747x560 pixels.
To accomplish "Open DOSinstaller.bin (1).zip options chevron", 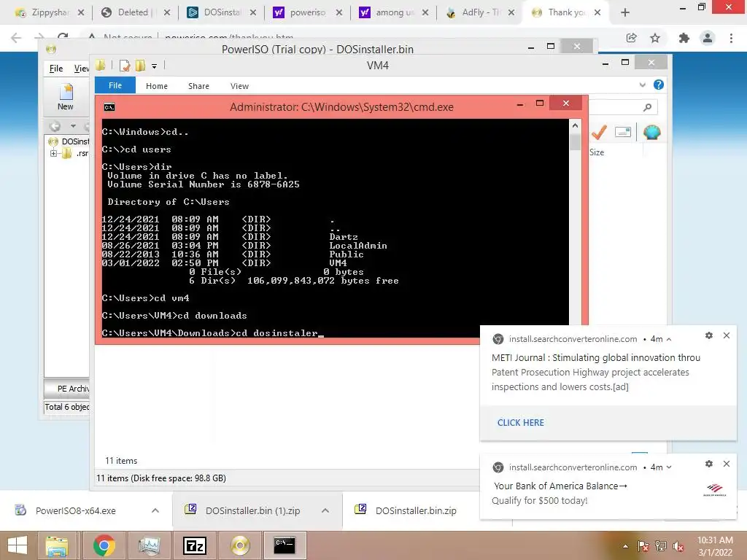I will [x=325, y=510].
